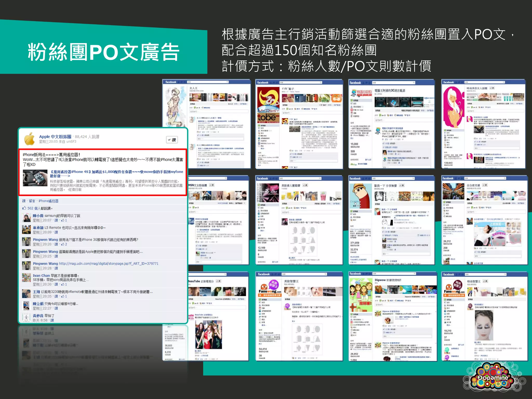Click the thumbs-up icon beside 502
532x399 pixels.
pyautogui.click(x=24, y=208)
